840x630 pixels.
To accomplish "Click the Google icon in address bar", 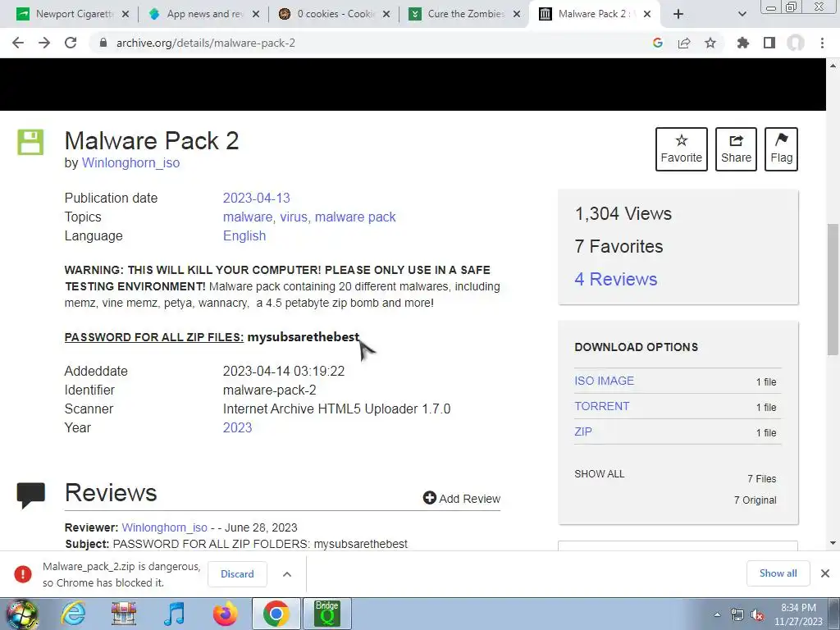I will 658,43.
